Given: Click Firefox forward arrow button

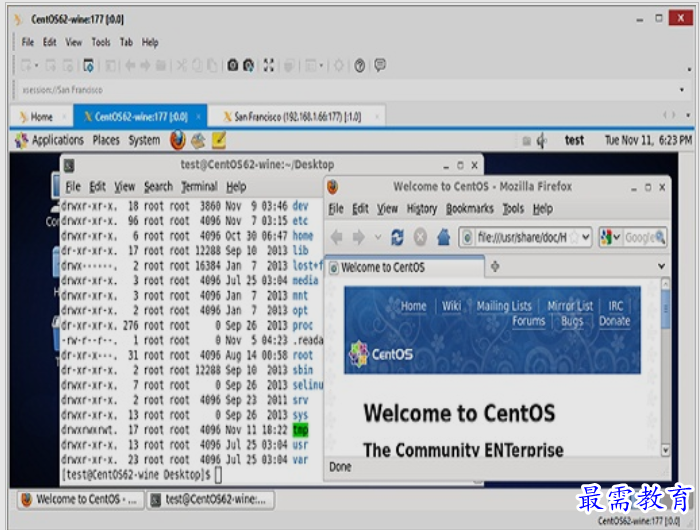Looking at the screenshot, I should point(358,237).
